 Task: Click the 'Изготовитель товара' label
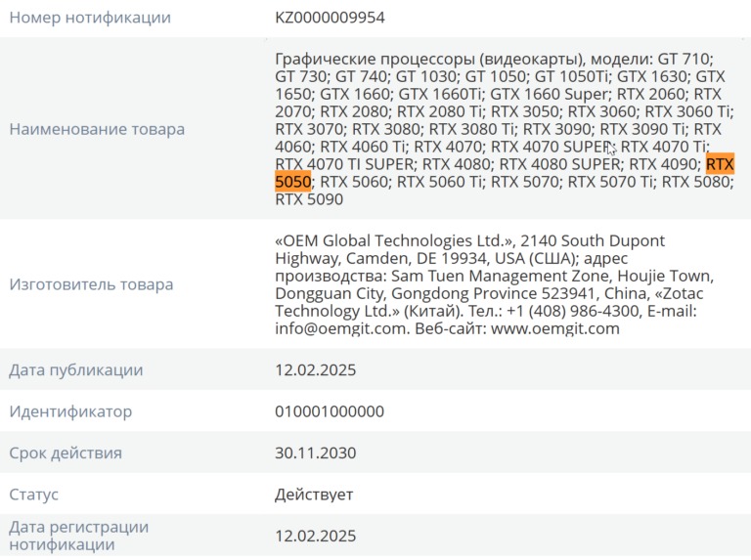pos(91,284)
